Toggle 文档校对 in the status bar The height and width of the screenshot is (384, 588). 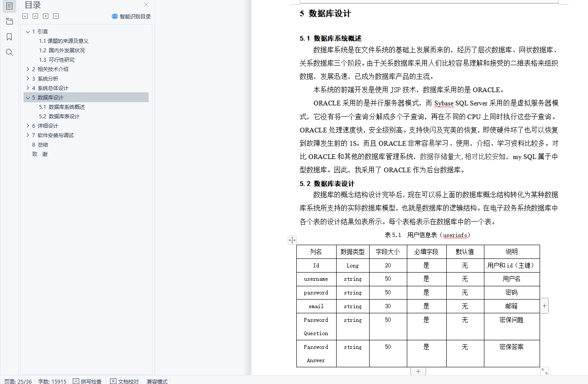click(125, 381)
